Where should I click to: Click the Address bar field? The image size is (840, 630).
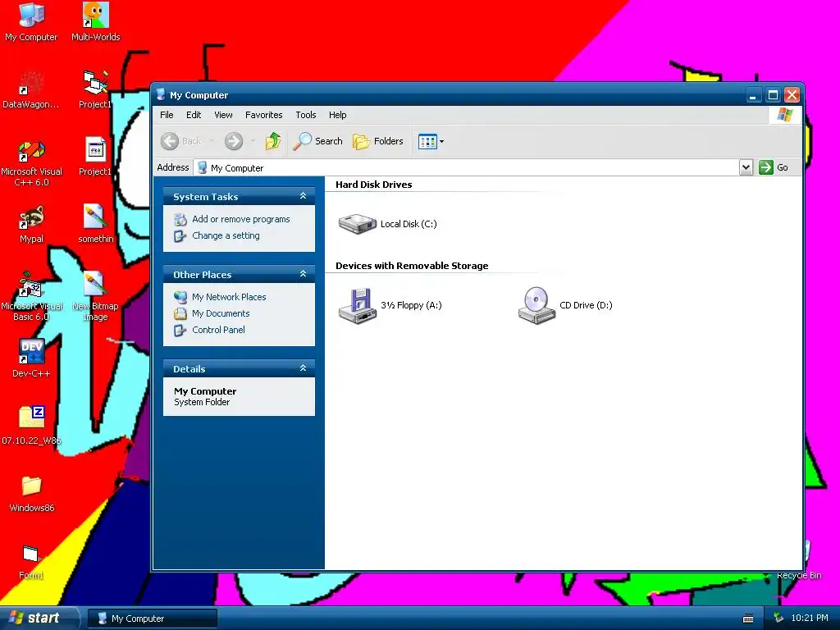click(x=466, y=167)
